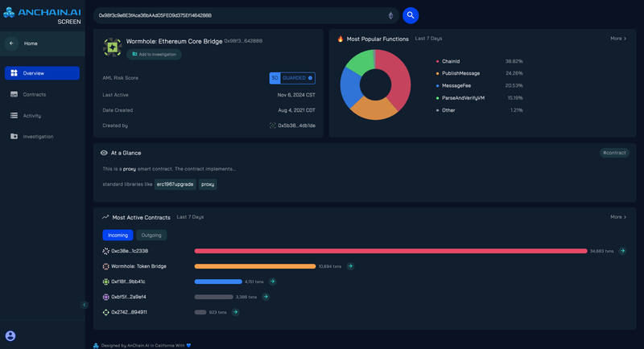
Task: Click the info icon on GUARDED badge
Action: pyautogui.click(x=310, y=78)
